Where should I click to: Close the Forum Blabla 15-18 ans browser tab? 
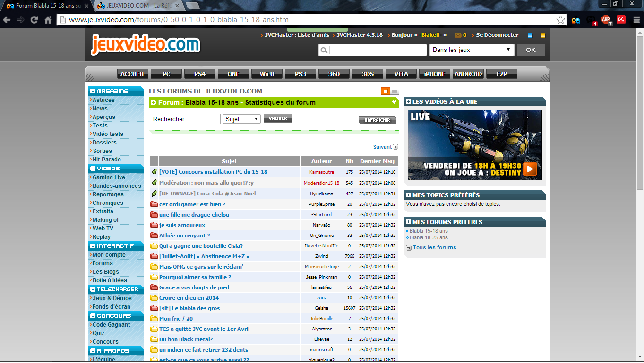pos(86,6)
